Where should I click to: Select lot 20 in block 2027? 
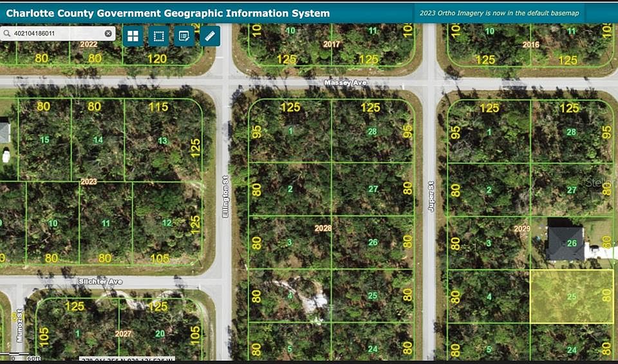(x=160, y=333)
